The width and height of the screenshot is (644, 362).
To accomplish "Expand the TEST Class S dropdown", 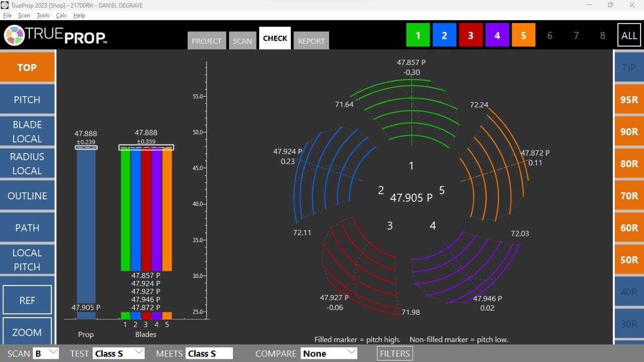I will tap(119, 353).
